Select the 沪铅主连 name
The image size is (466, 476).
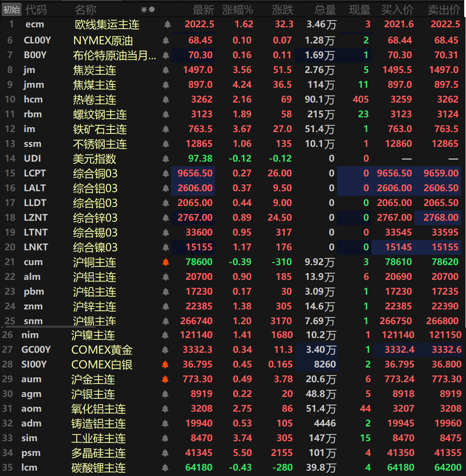95,292
